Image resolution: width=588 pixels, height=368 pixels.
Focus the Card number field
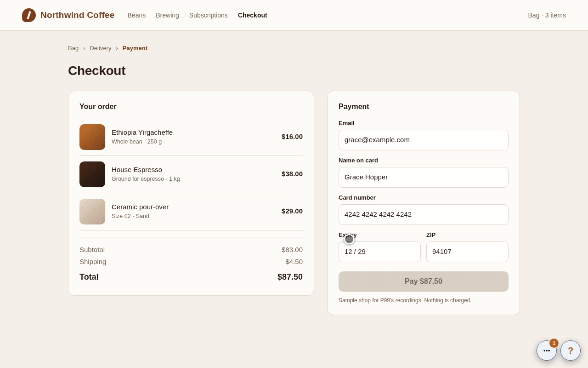click(424, 214)
